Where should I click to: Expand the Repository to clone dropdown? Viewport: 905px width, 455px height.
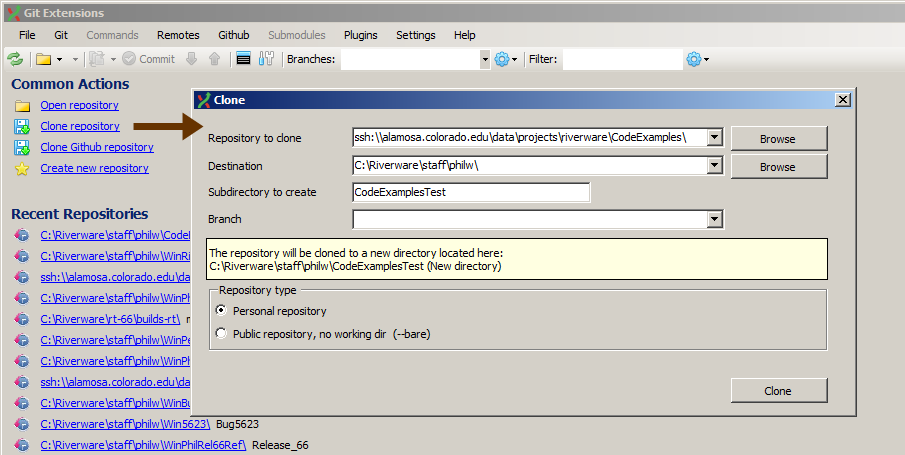pos(715,137)
